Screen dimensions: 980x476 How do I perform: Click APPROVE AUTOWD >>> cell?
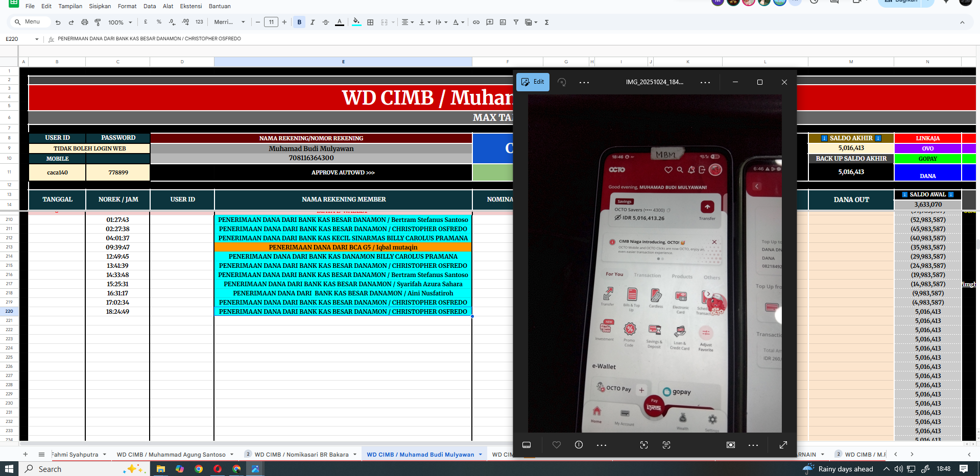click(x=343, y=172)
